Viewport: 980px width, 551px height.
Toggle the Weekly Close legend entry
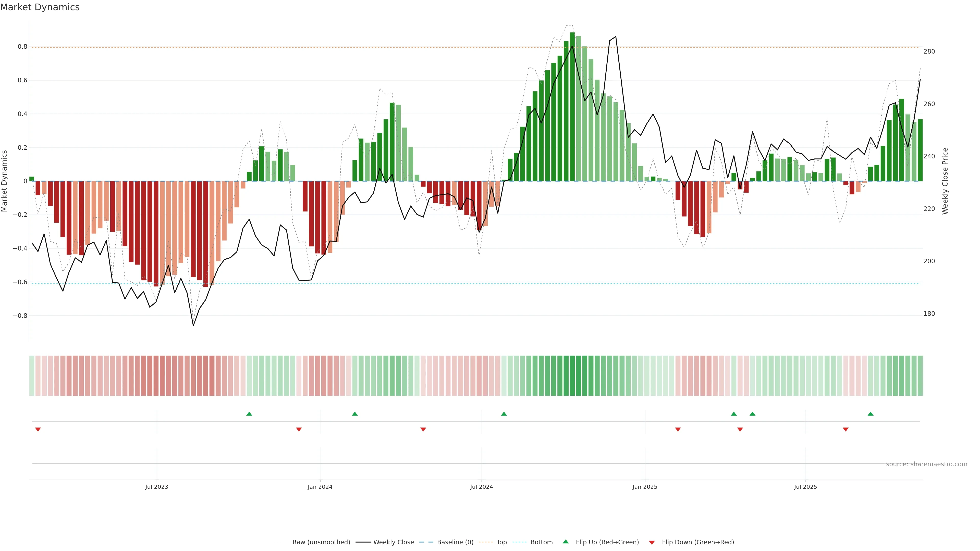coord(393,542)
